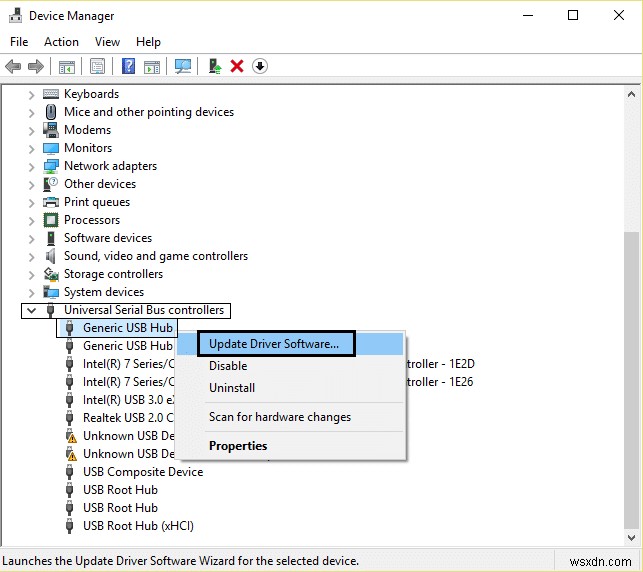The image size is (643, 572).
Task: Expand the Network adapters node
Action: coord(31,167)
